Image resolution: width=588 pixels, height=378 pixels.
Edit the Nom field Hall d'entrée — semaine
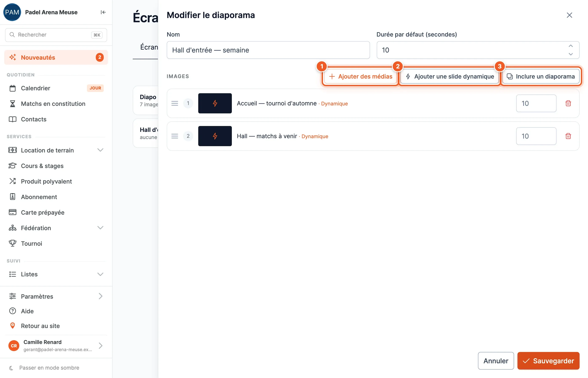point(268,50)
